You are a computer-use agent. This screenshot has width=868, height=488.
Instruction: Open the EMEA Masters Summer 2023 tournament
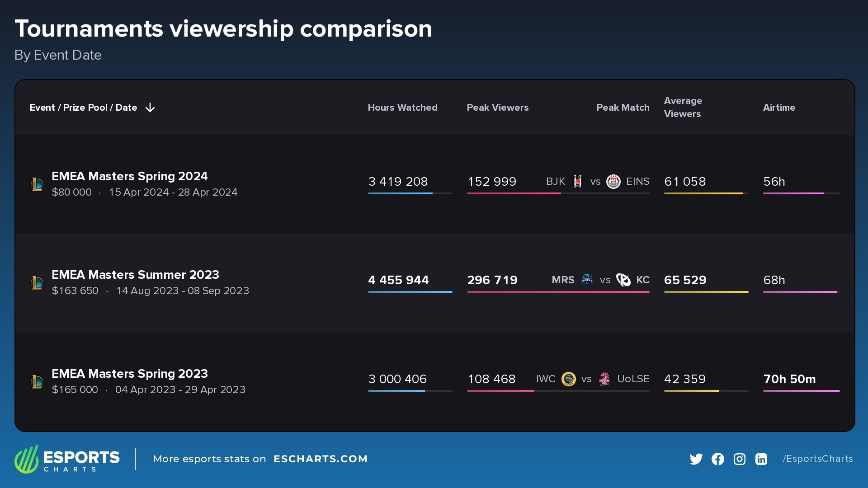[135, 274]
